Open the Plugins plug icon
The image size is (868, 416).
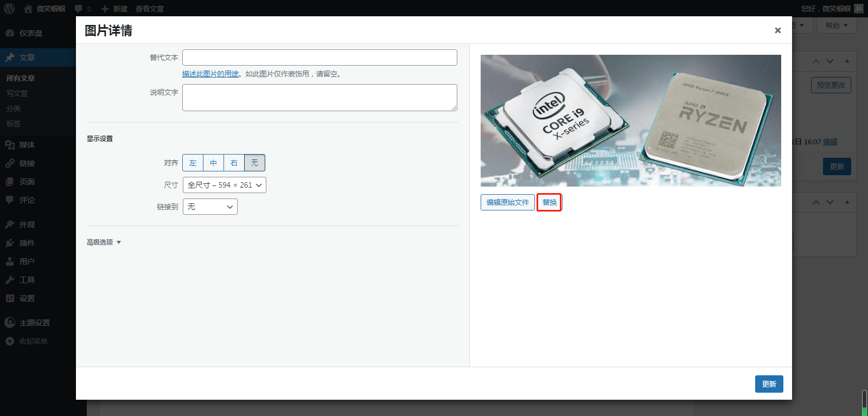[10, 243]
